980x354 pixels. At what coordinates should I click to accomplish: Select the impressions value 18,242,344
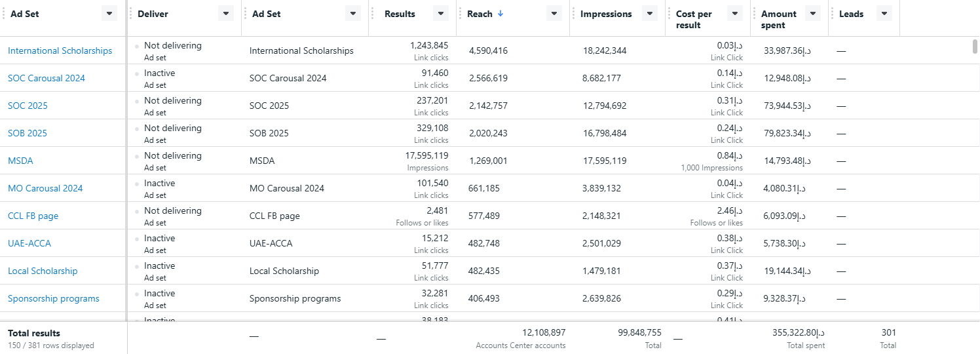(605, 50)
